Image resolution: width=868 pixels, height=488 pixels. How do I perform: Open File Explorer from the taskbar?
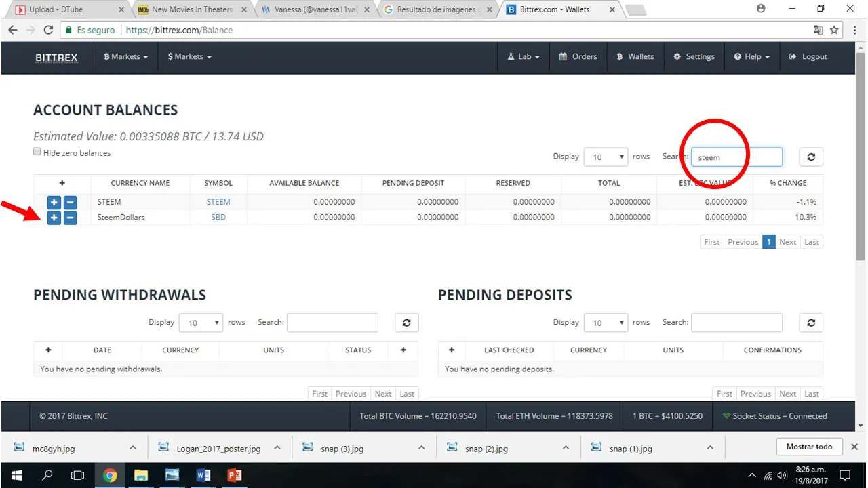pos(141,475)
